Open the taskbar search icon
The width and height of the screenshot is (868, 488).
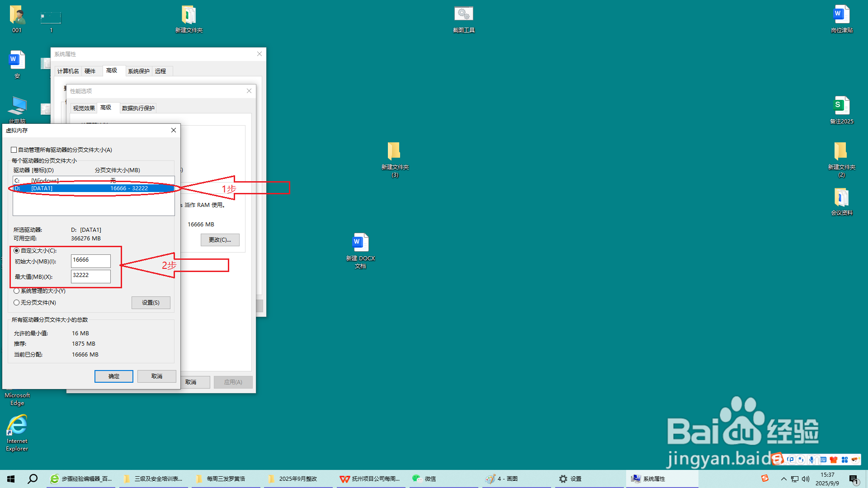click(x=33, y=479)
